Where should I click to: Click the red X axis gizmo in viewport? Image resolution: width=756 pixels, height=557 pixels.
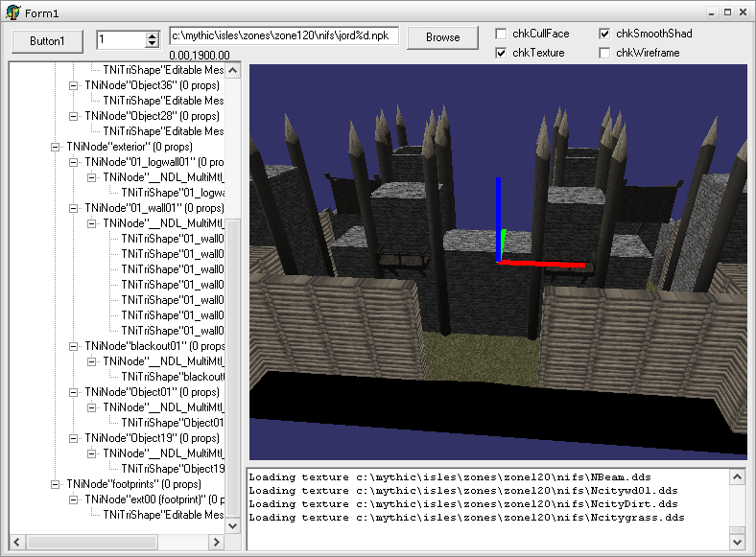coord(541,264)
